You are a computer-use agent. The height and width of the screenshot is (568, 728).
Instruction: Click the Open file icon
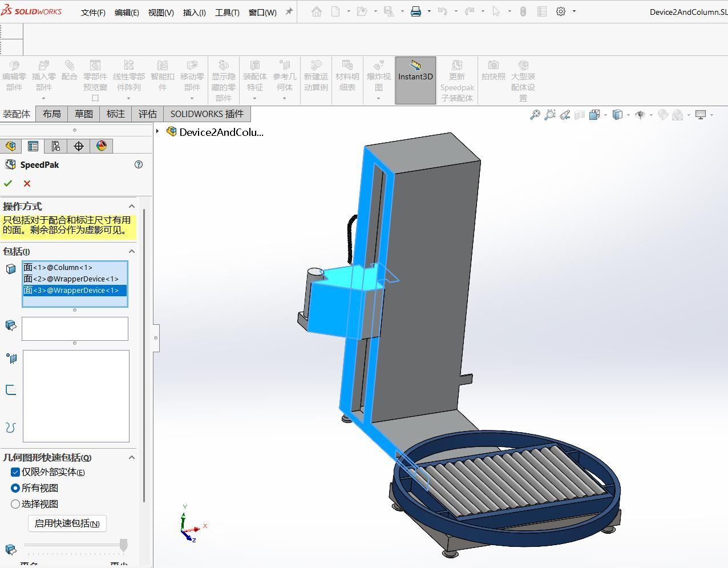362,11
